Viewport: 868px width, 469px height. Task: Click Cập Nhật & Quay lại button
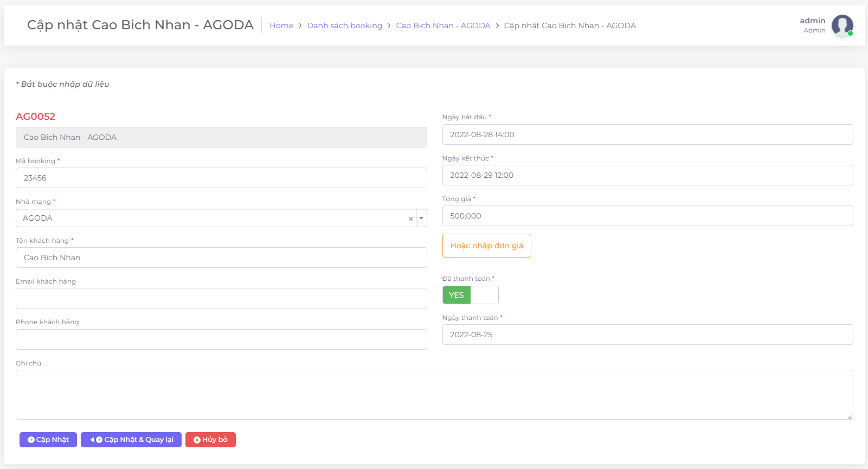(131, 440)
